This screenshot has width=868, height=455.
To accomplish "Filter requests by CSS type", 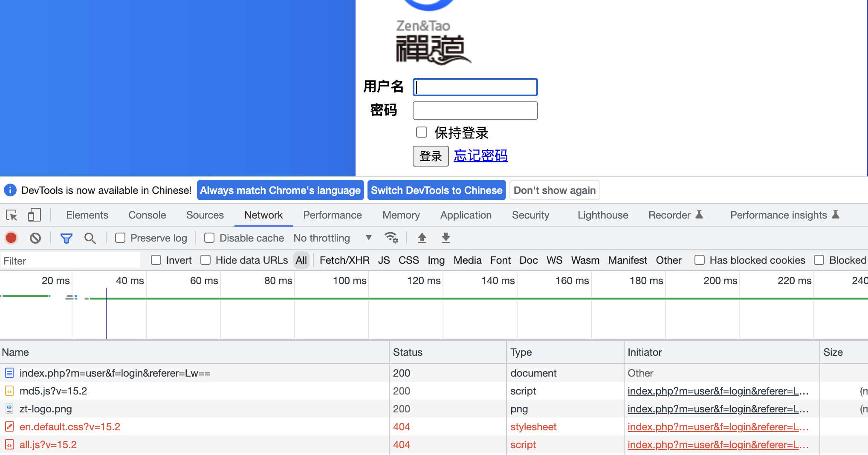I will (x=409, y=260).
